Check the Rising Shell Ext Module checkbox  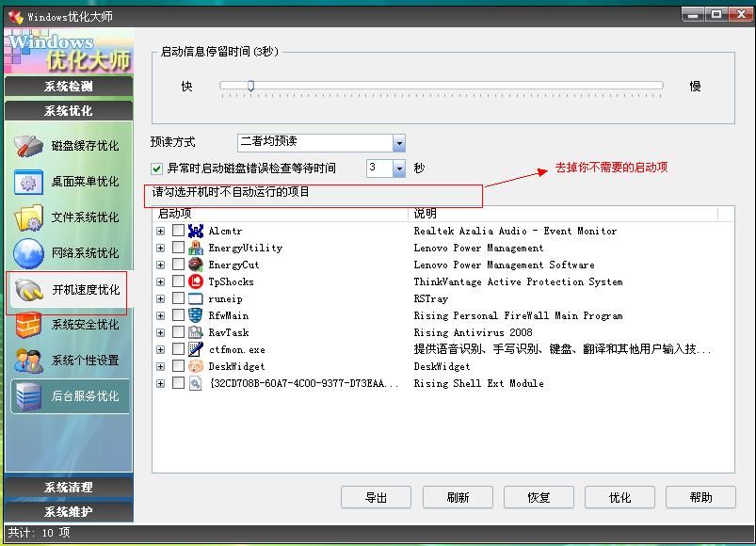pos(178,383)
